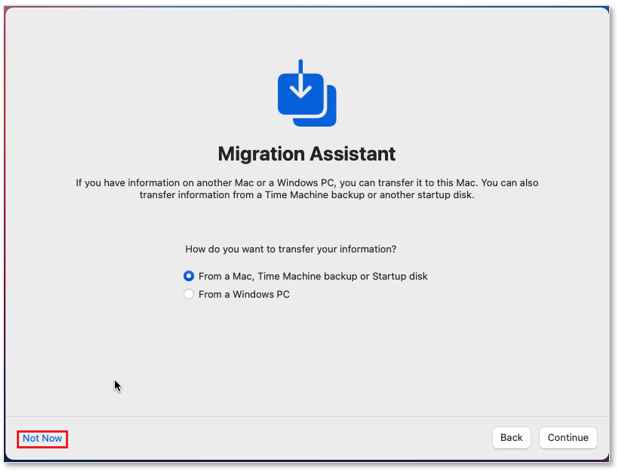Viewport: 617px width, 471px height.
Task: Click the blue Migration Assistant icon
Action: click(307, 93)
